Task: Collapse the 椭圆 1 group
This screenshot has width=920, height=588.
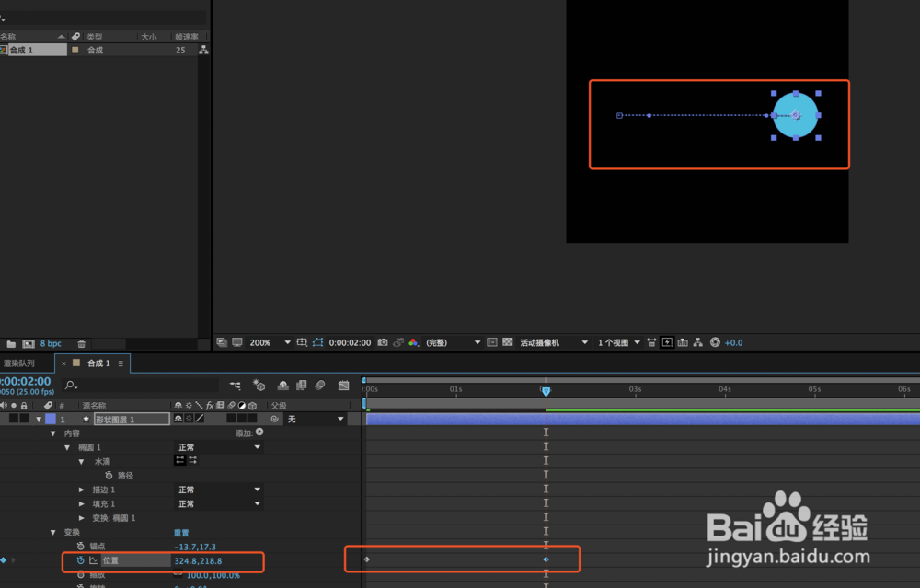Action: coord(67,447)
